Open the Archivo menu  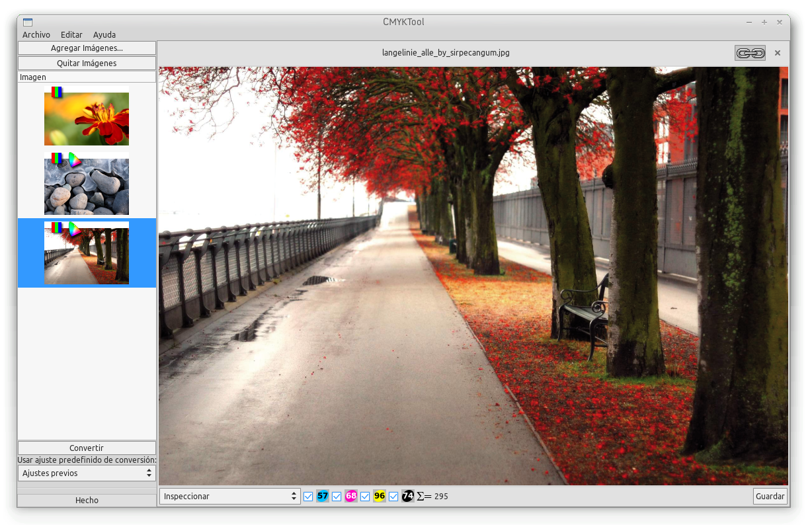36,34
